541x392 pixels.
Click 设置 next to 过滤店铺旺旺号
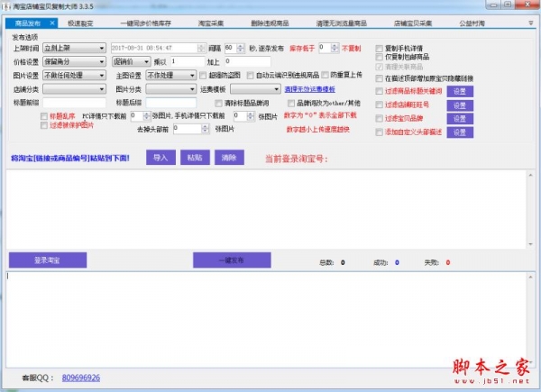click(x=460, y=105)
